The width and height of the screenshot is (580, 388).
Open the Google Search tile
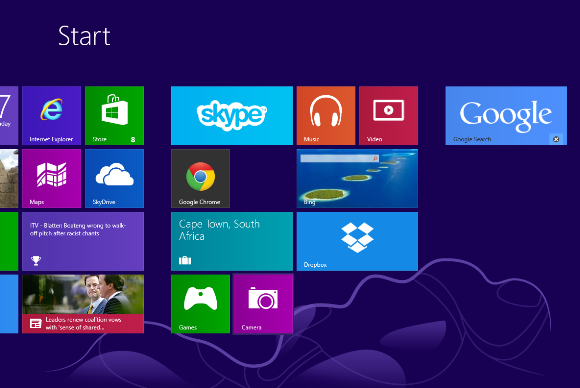coord(506,115)
